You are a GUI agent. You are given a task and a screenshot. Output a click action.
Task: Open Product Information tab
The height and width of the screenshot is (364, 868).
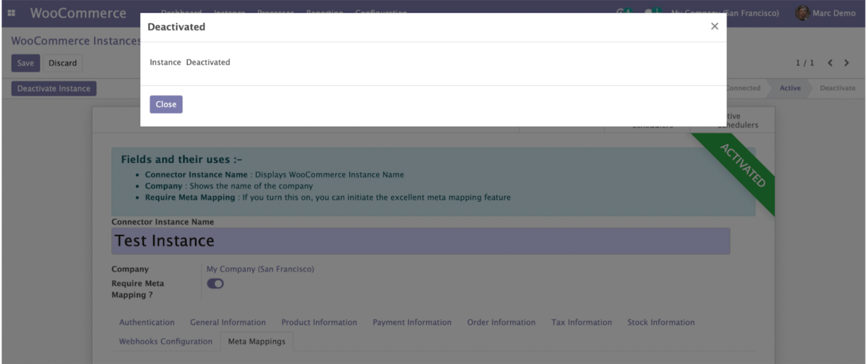click(x=319, y=322)
